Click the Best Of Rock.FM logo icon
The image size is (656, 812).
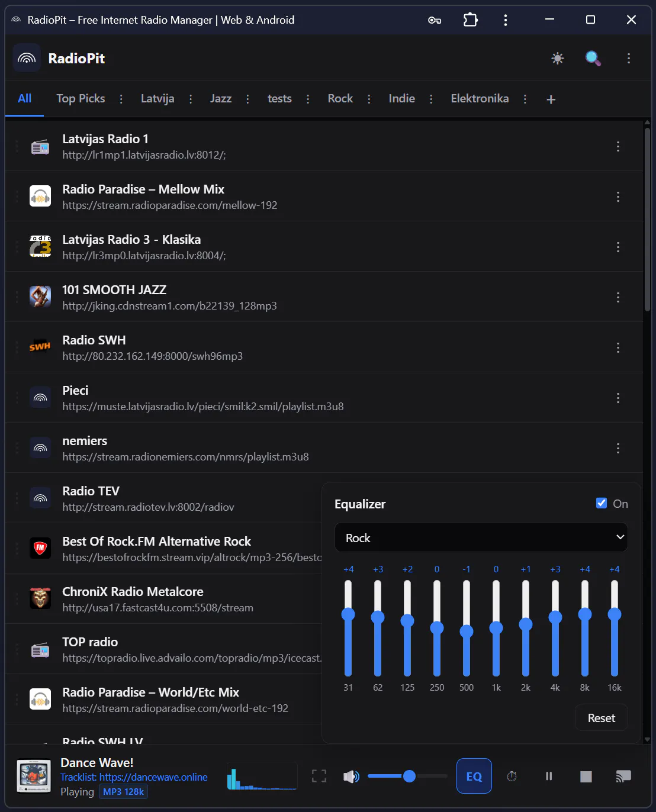(40, 548)
